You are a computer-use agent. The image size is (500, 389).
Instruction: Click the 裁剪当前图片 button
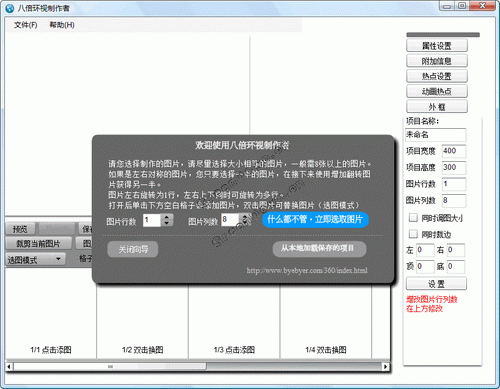[x=39, y=243]
